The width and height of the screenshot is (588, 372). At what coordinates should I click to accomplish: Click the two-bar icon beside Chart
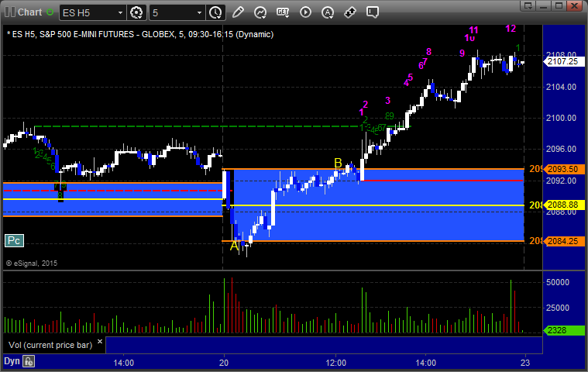pyautogui.click(x=10, y=12)
